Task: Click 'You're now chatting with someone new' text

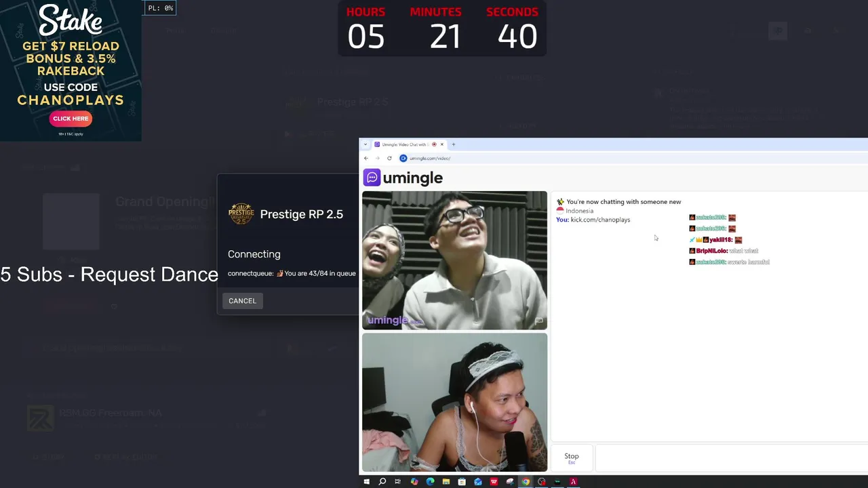Action: pos(623,201)
